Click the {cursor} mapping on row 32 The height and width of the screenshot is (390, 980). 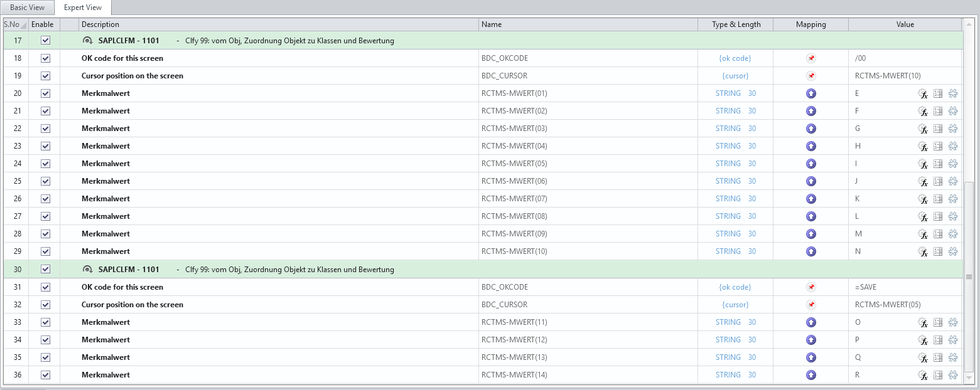pos(735,304)
